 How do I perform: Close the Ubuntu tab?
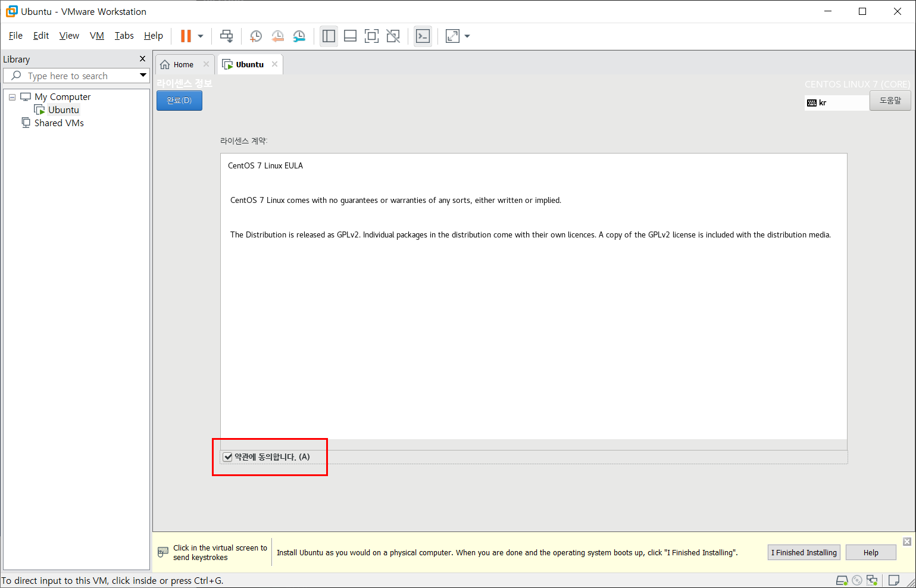pyautogui.click(x=274, y=64)
